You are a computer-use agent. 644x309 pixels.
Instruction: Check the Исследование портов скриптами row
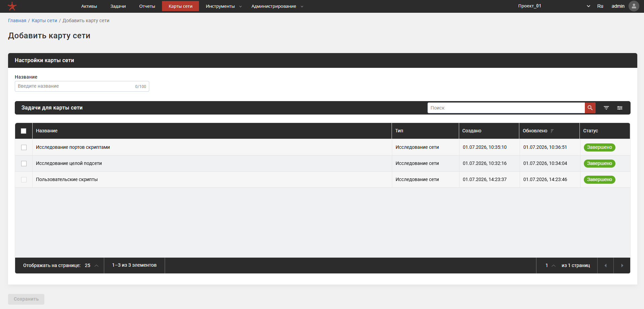click(x=24, y=147)
